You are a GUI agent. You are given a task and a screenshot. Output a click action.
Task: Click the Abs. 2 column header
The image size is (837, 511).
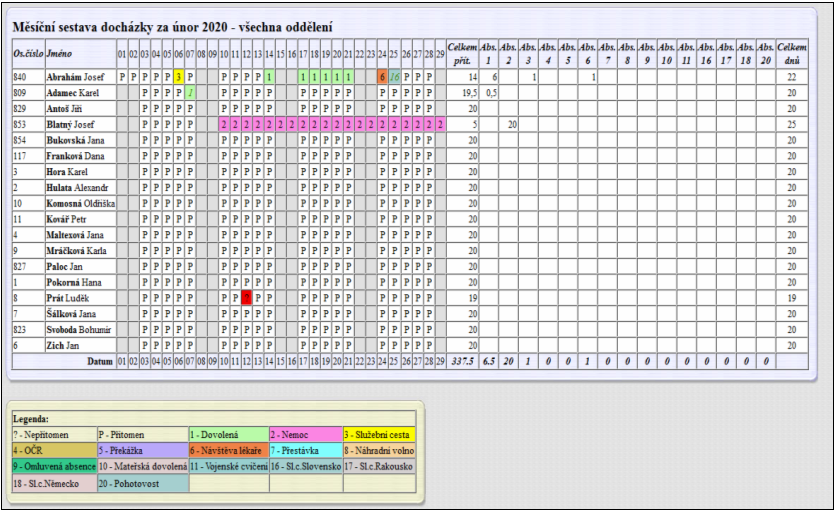[x=508, y=53]
